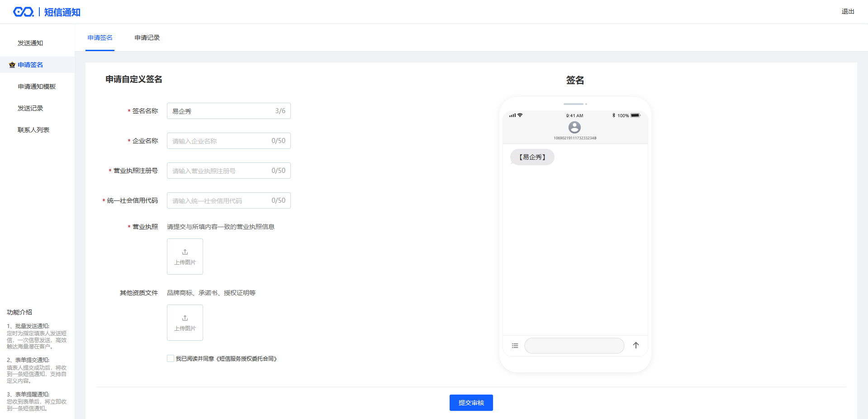
Task: Click the 2、表单提交通知 description title
Action: pyautogui.click(x=28, y=360)
